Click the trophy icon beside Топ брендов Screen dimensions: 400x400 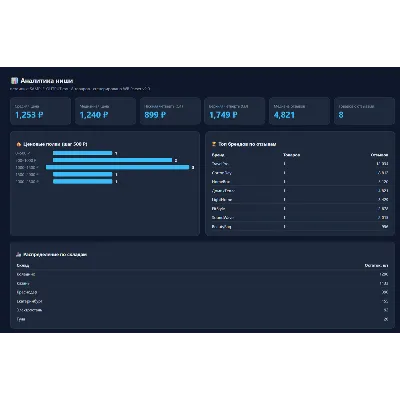(214, 144)
